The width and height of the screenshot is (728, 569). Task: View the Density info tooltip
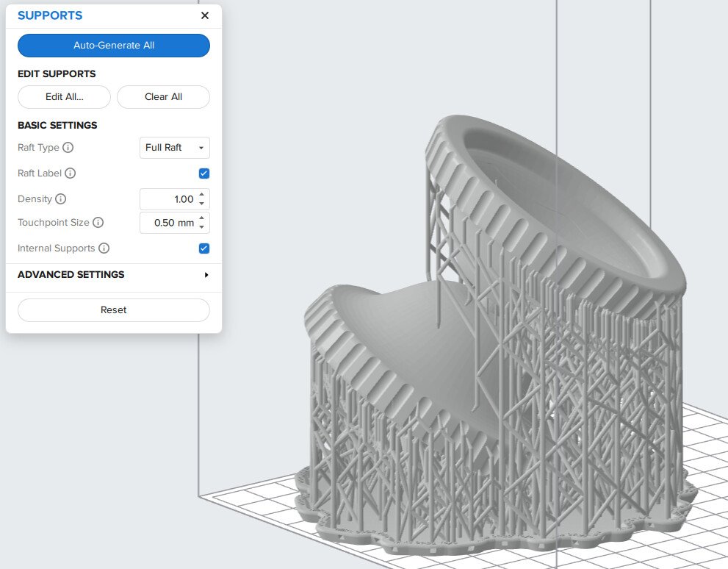(62, 199)
